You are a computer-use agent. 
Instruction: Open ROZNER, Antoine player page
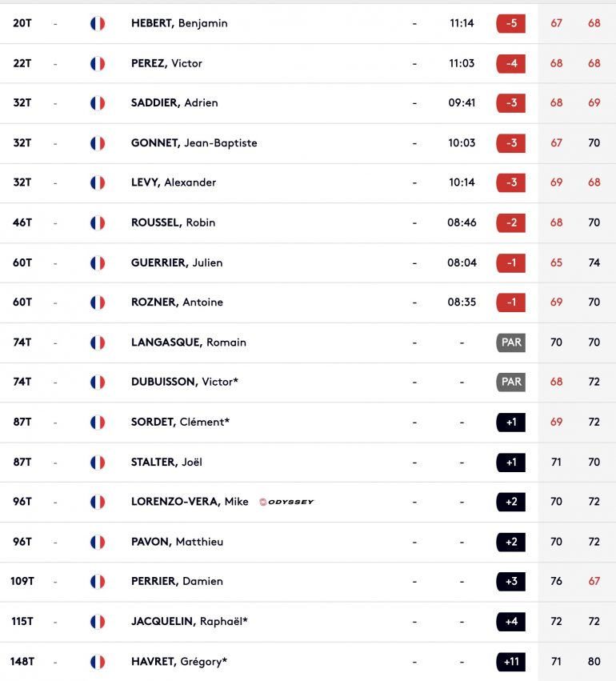[x=177, y=302]
